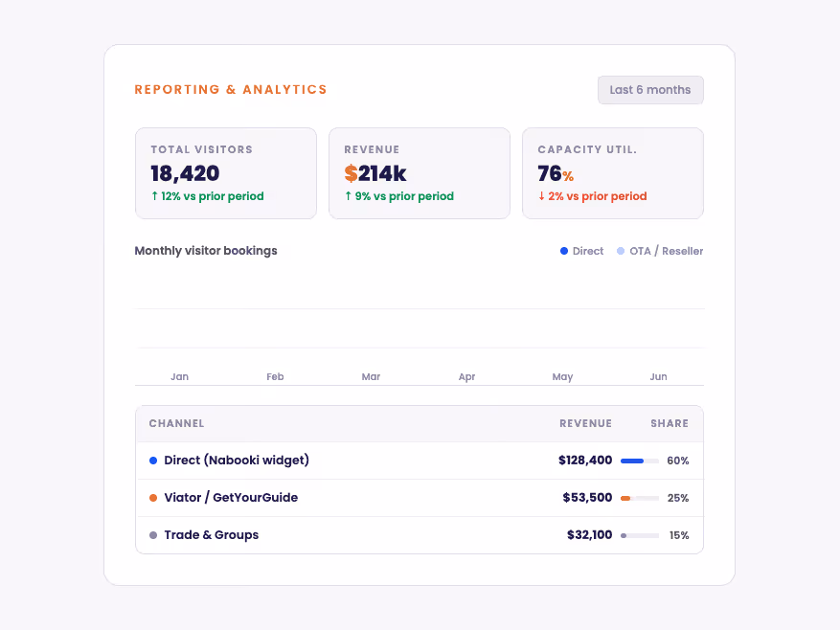The image size is (840, 630).
Task: Click the red down arrow beside 2% change
Action: [x=541, y=196]
